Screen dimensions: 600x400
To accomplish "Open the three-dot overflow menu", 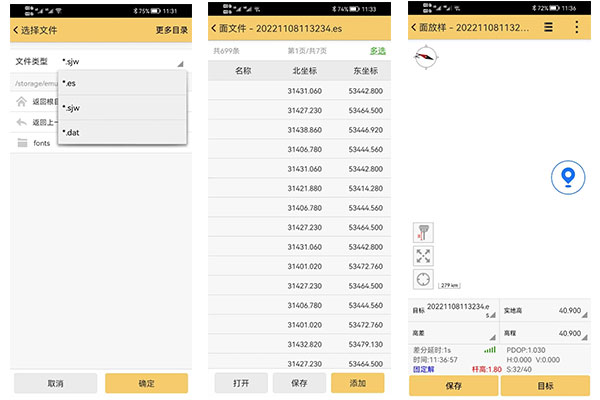I will [x=577, y=29].
